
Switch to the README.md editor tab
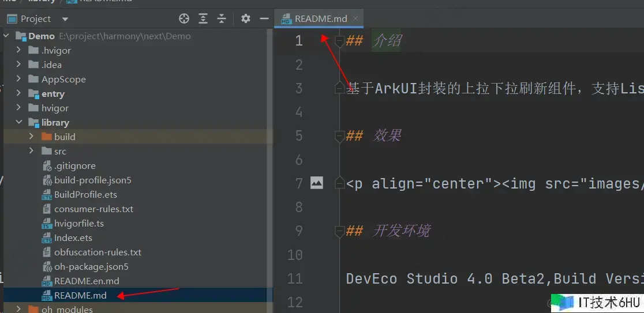320,18
